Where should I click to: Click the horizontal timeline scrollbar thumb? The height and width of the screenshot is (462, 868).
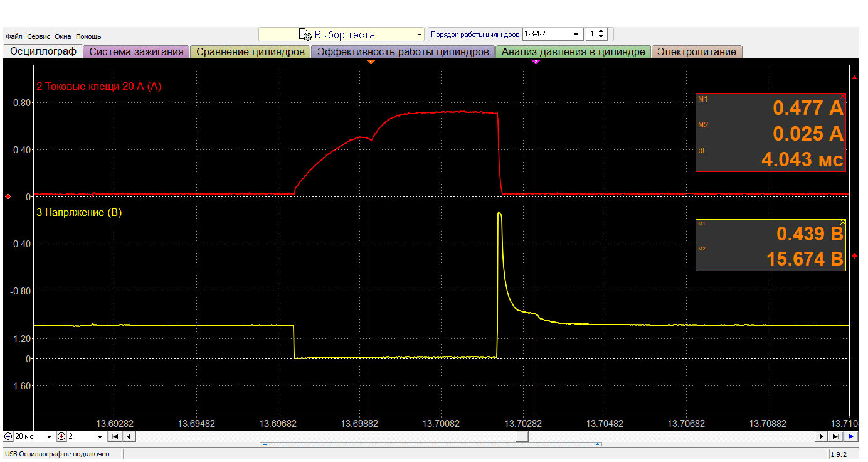pyautogui.click(x=522, y=436)
